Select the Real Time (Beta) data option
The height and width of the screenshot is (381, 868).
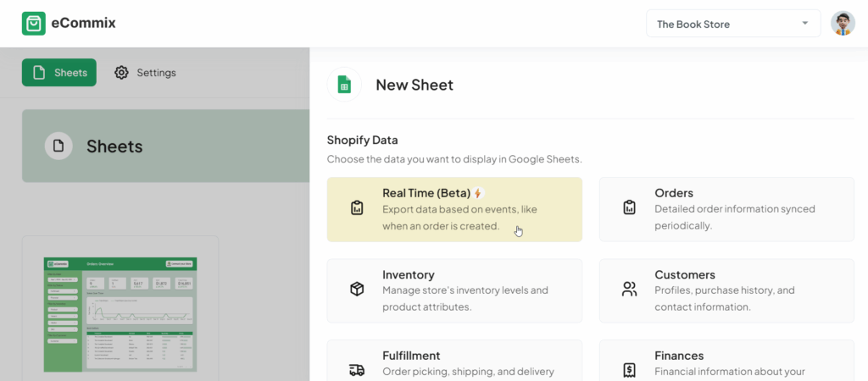click(454, 210)
